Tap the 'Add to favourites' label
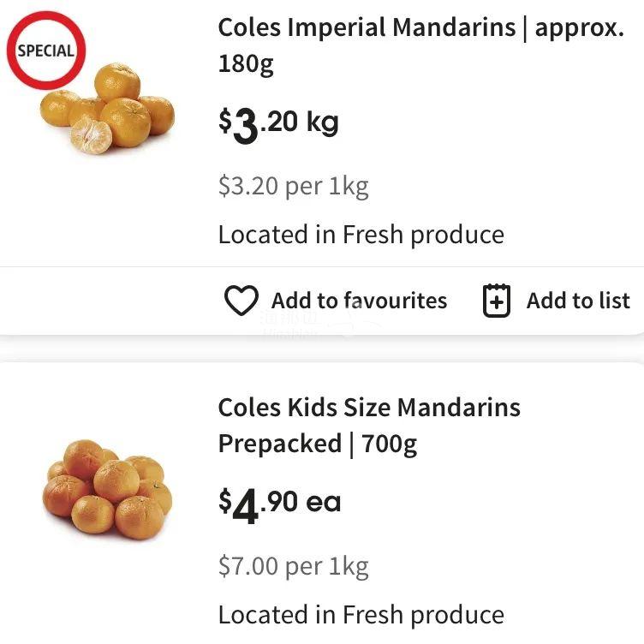The width and height of the screenshot is (644, 644). click(x=359, y=301)
